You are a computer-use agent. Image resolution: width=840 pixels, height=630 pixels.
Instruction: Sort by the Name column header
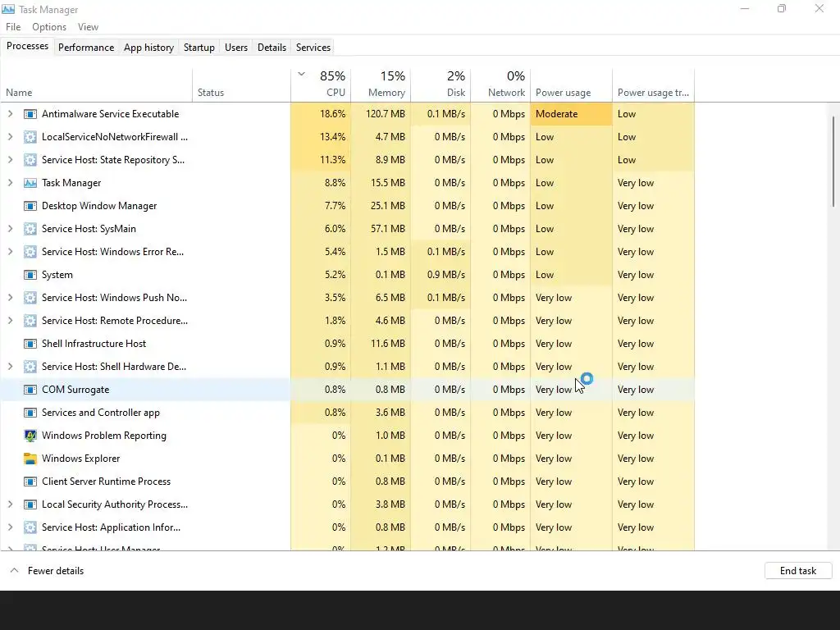[x=97, y=84]
